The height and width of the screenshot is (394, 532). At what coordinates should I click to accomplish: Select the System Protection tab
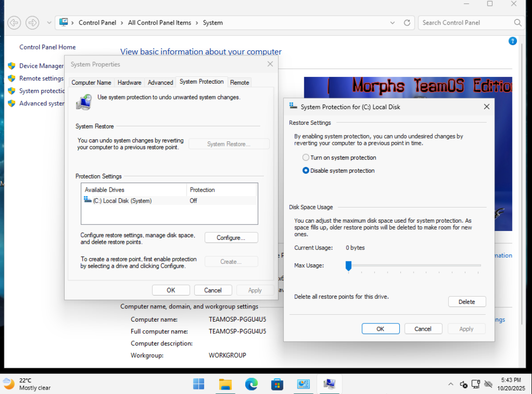click(202, 82)
